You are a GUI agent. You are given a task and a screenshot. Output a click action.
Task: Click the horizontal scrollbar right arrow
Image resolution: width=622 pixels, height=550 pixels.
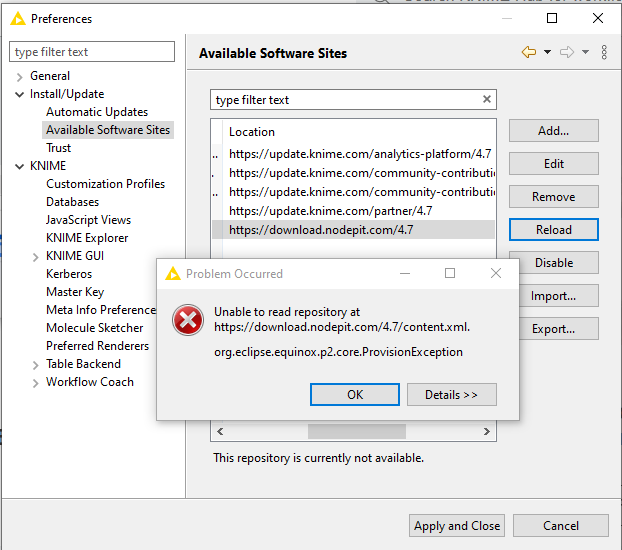[487, 431]
